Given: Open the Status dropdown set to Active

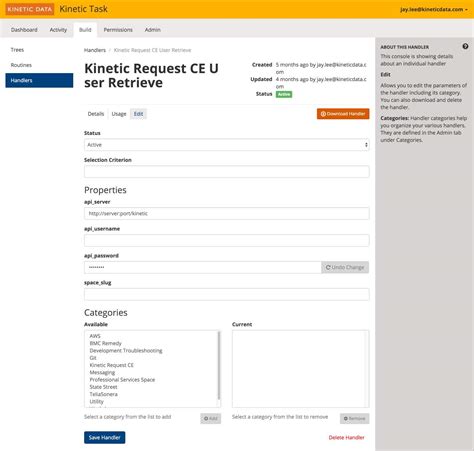Looking at the screenshot, I should 227,145.
